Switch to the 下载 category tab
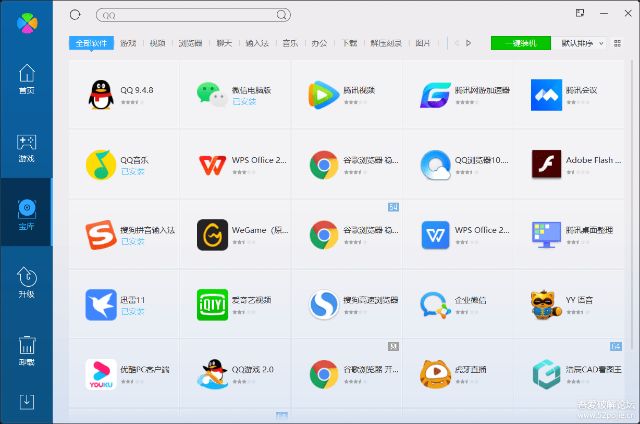The image size is (640, 424). tap(349, 43)
